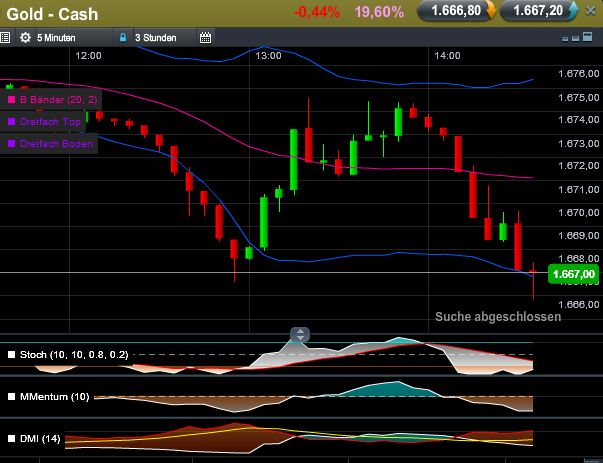Toggle the MMentum (10) indicator white square
Image resolution: width=603 pixels, height=463 pixels.
[12, 396]
